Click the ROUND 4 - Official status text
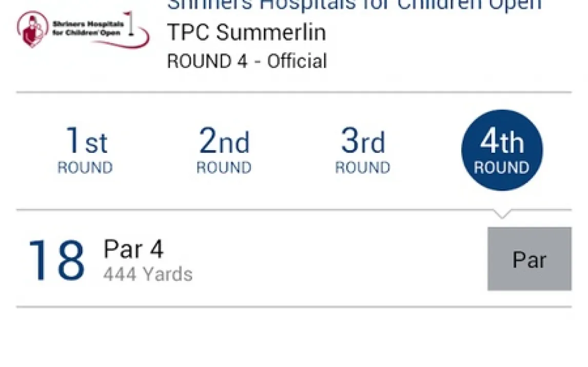588x367 pixels. (247, 62)
